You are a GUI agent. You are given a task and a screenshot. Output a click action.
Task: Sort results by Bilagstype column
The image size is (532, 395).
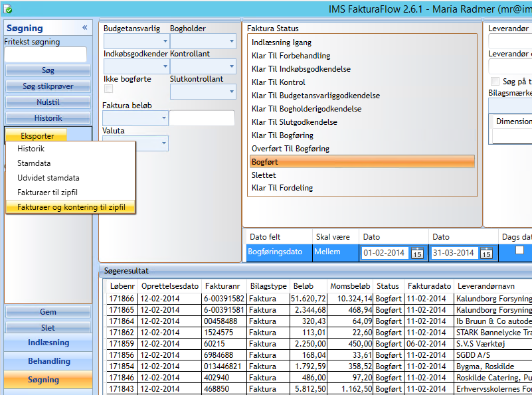[268, 286]
